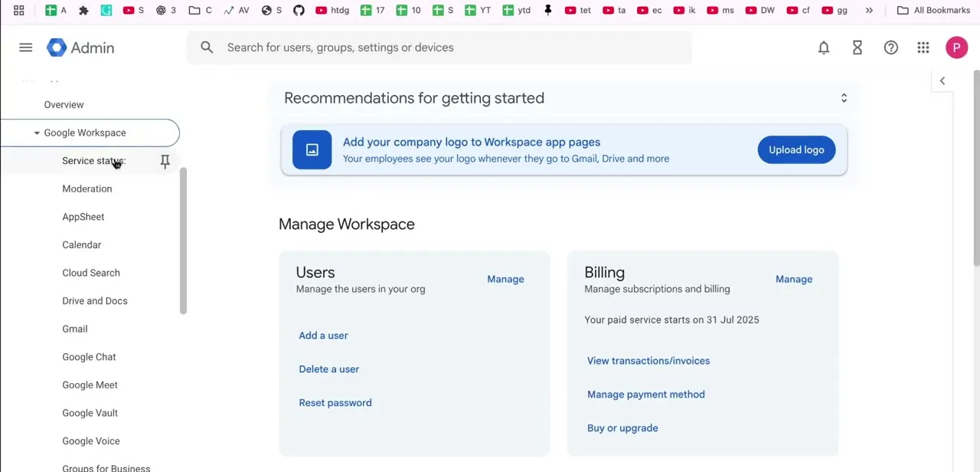
Task: Open the globe S bookmark
Action: click(272, 10)
